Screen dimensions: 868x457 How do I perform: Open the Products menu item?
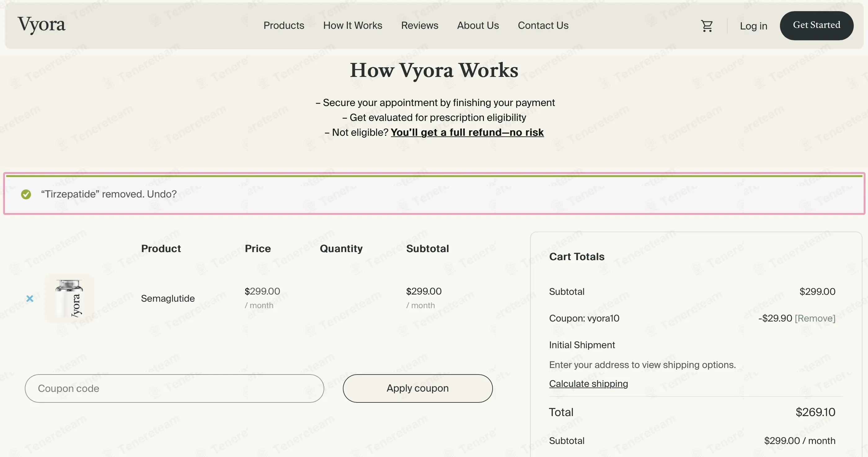284,26
